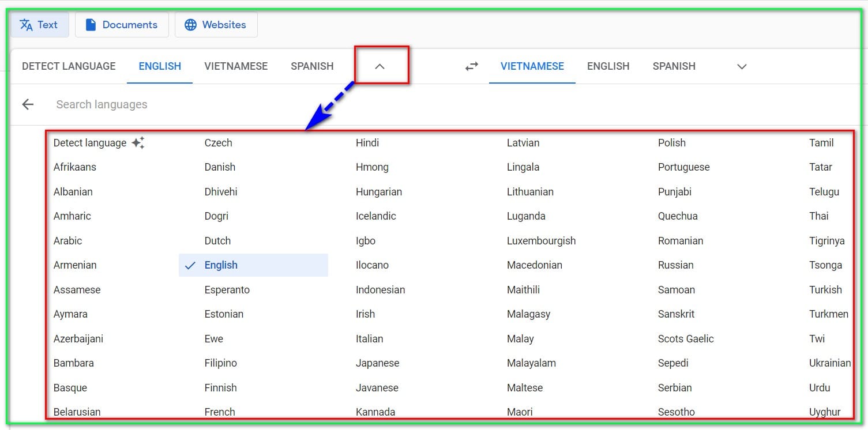The width and height of the screenshot is (868, 430).
Task: Choose Tamil from the language list
Action: pyautogui.click(x=821, y=143)
